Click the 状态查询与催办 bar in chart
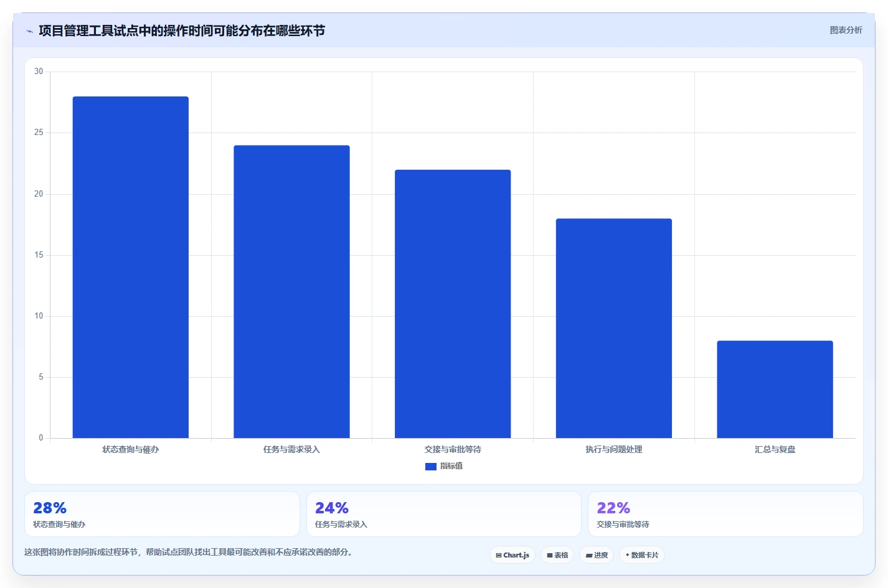This screenshot has height=588, width=888. [x=131, y=267]
